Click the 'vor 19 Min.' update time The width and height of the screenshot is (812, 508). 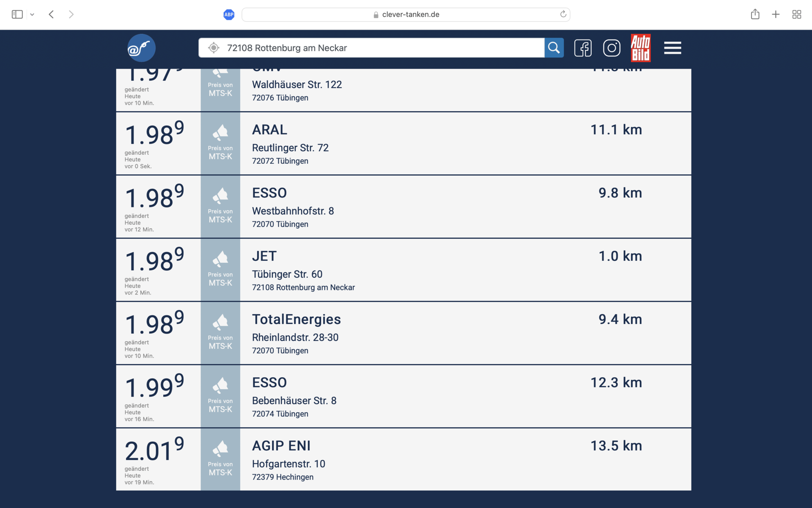(x=139, y=482)
